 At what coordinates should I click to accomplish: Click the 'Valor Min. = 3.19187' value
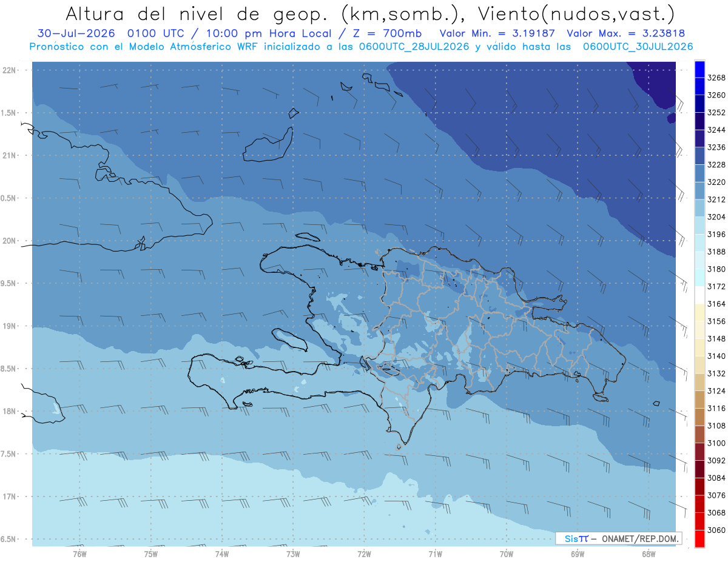[x=496, y=34]
